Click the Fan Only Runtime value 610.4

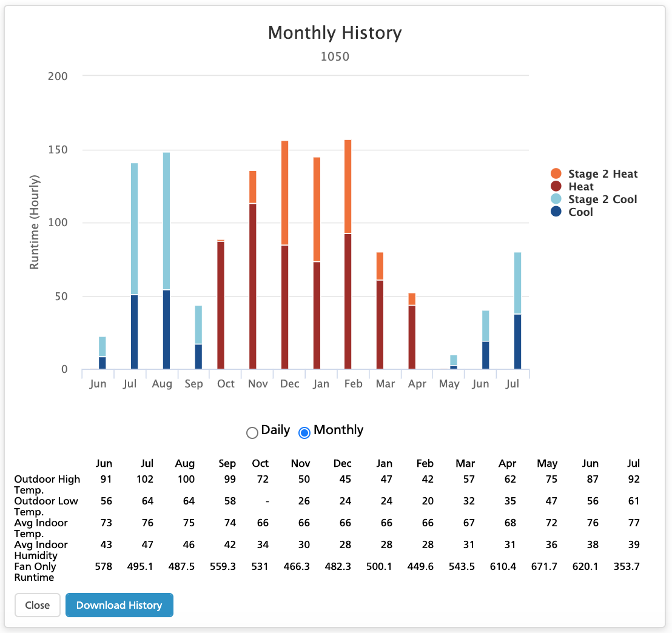503,566
